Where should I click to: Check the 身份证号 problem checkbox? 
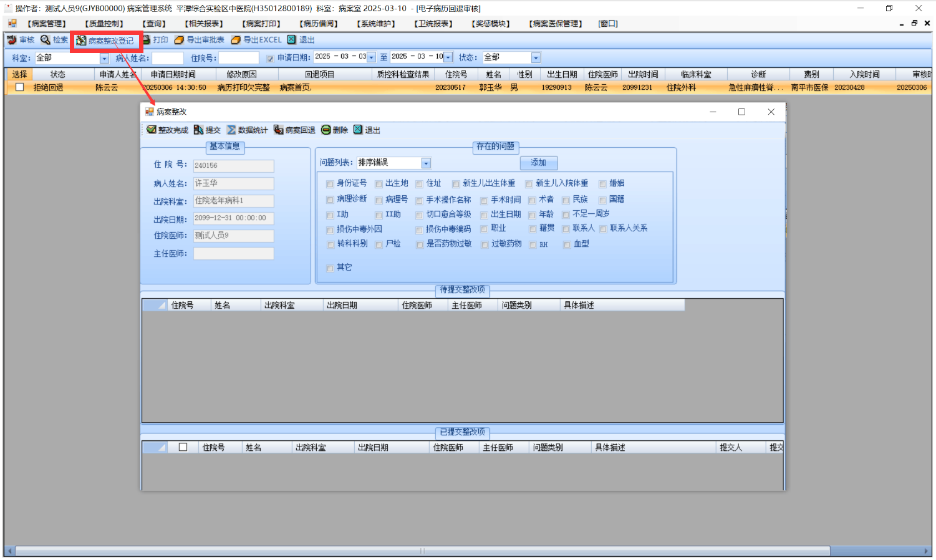[x=330, y=184]
